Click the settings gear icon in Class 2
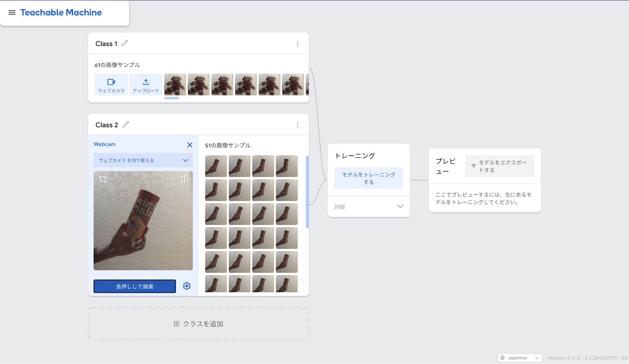The height and width of the screenshot is (364, 629). click(187, 286)
